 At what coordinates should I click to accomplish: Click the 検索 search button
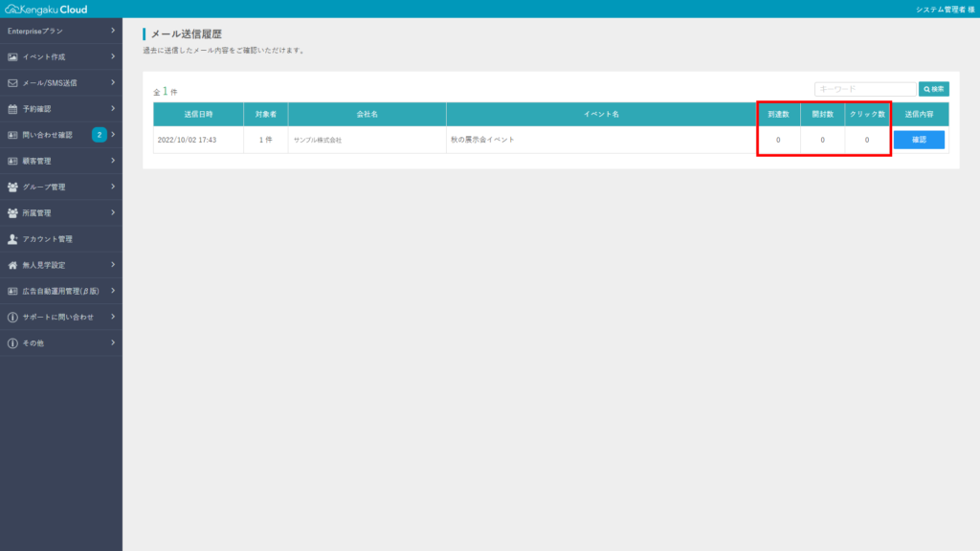click(934, 89)
